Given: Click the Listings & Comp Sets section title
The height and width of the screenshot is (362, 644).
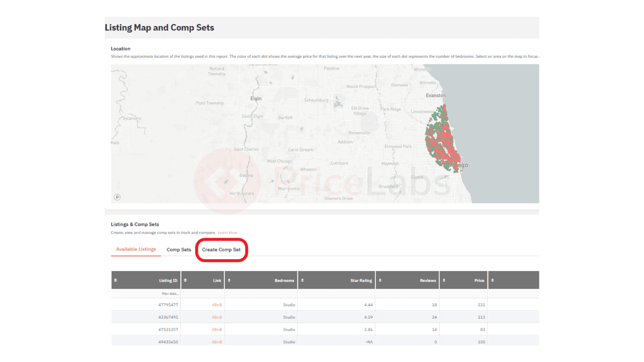Looking at the screenshot, I should tap(135, 224).
